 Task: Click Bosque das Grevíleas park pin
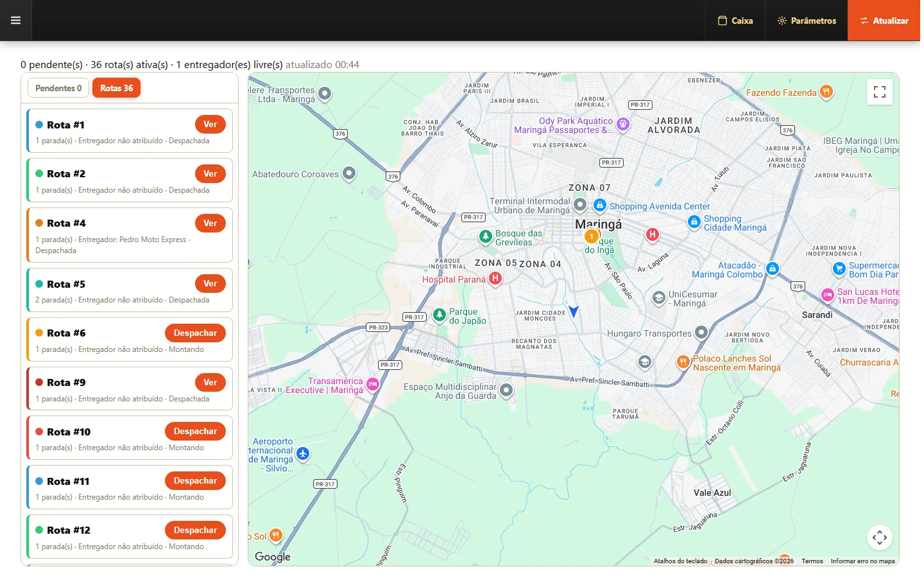[486, 237]
